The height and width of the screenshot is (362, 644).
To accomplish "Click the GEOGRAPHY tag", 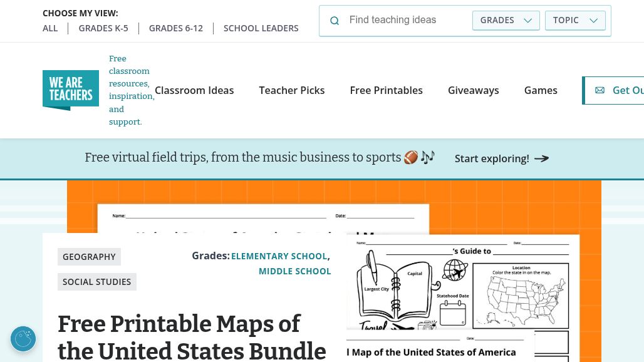I will click(89, 257).
